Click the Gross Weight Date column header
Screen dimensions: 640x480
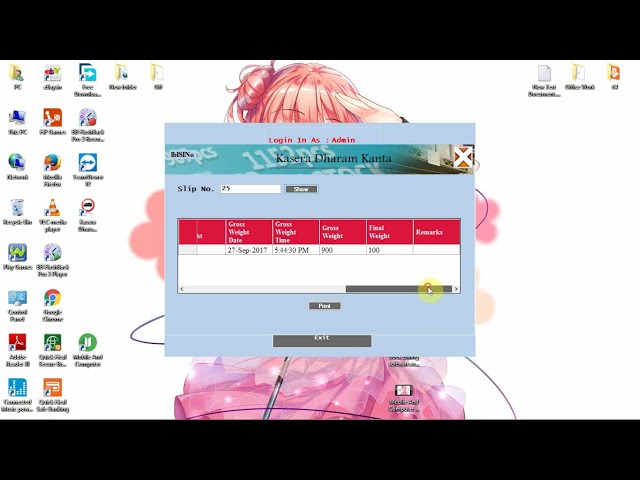coord(249,232)
